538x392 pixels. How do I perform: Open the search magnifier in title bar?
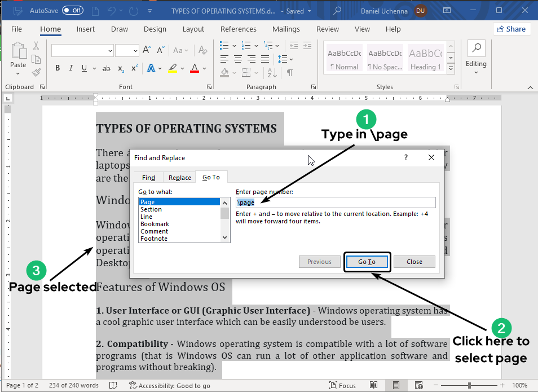coord(337,10)
